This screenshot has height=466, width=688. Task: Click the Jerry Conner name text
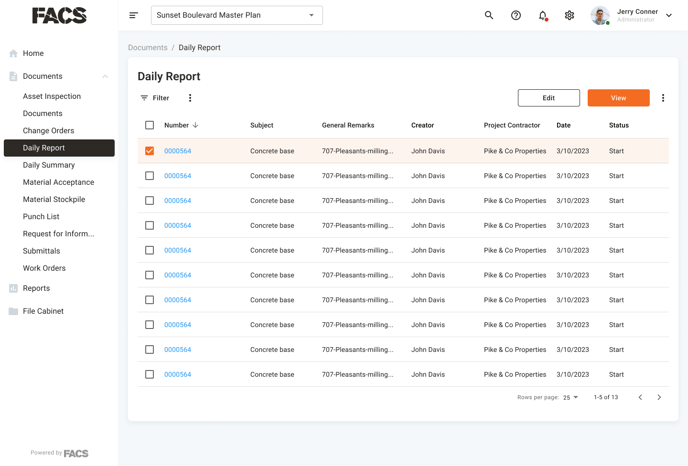(637, 12)
